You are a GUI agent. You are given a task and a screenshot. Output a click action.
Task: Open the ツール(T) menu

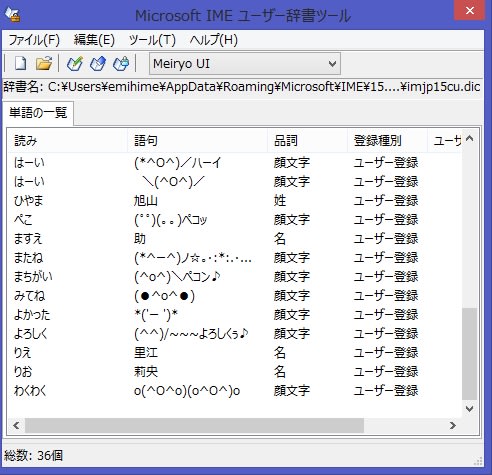coord(152,40)
